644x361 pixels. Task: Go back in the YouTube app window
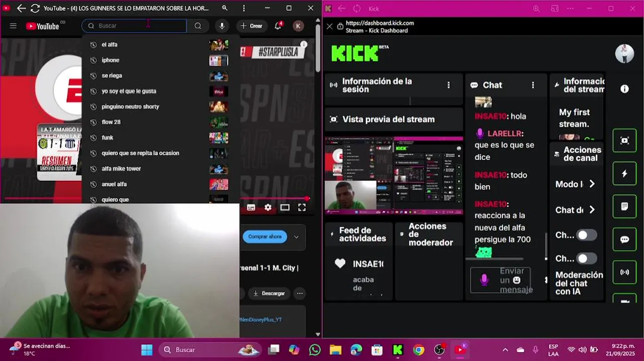point(21,8)
